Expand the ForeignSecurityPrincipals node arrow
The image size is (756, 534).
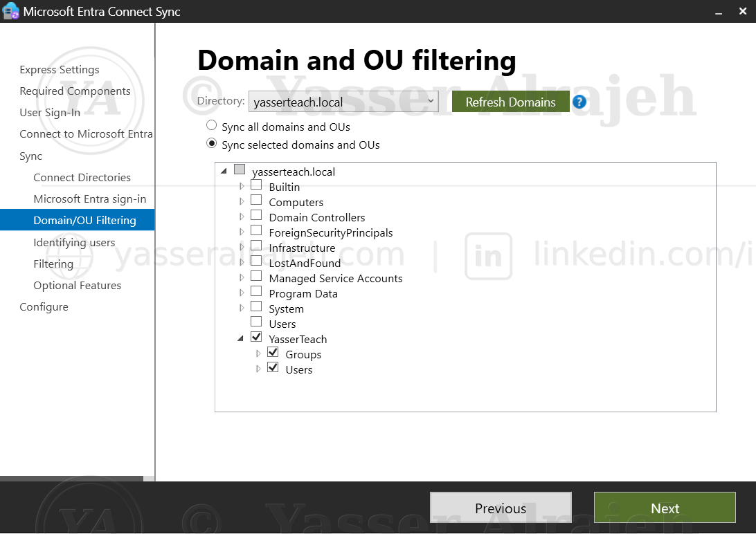[x=242, y=232]
